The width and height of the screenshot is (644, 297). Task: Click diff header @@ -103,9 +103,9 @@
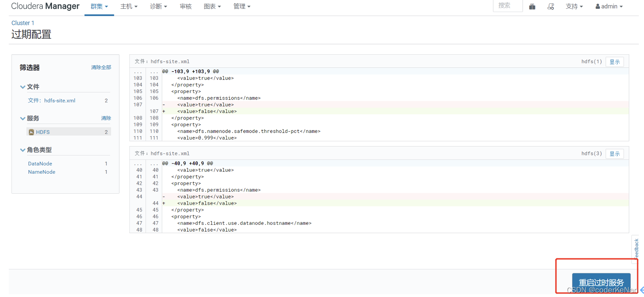[x=191, y=71]
